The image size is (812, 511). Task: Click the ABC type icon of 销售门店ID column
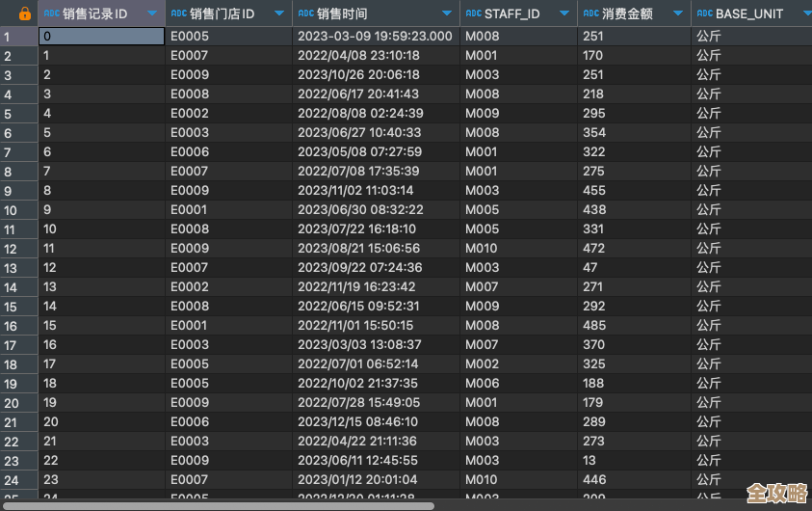(x=178, y=13)
